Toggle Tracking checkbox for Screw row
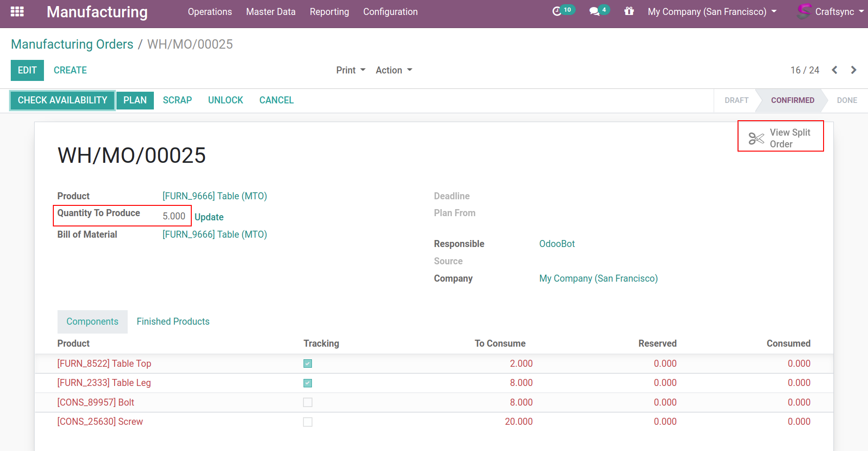Image resolution: width=868 pixels, height=451 pixels. [x=308, y=422]
